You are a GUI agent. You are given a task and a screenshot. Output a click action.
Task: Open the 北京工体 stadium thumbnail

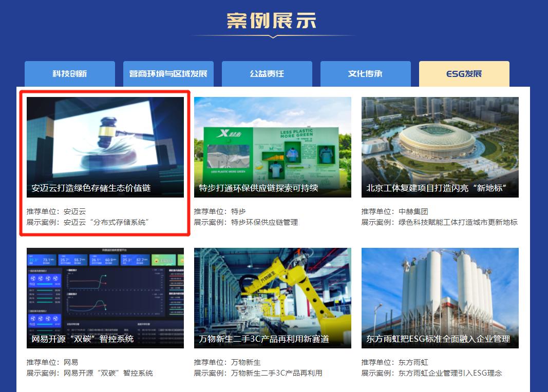pos(440,147)
